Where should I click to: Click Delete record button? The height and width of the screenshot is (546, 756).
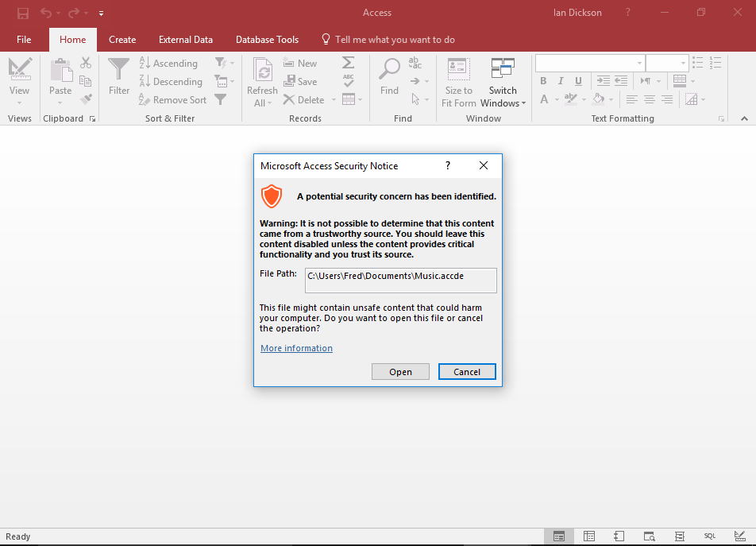point(303,100)
